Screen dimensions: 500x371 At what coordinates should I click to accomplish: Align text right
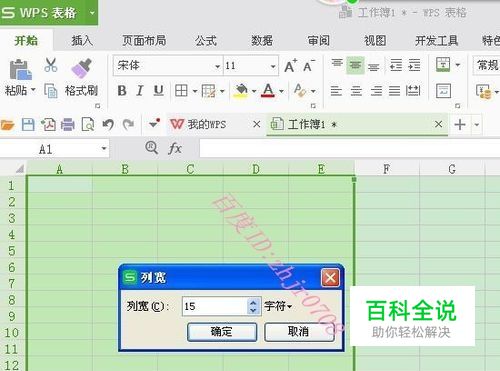click(x=376, y=91)
